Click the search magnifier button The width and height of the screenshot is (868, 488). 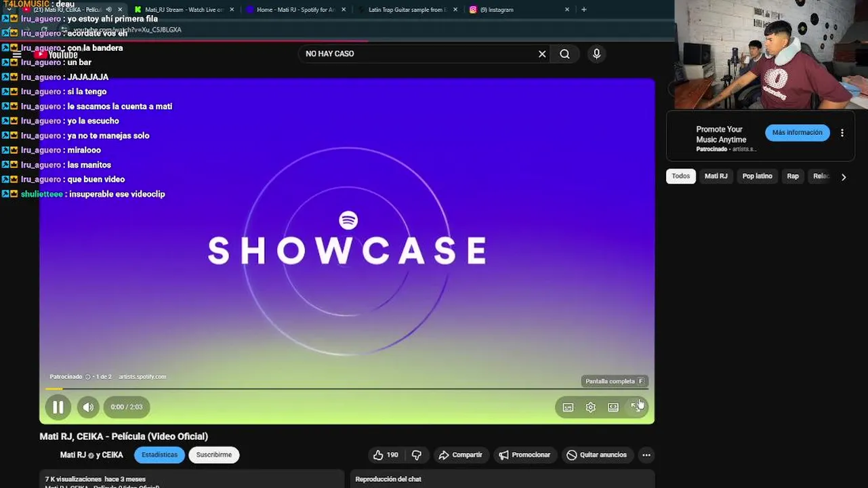[x=564, y=54]
